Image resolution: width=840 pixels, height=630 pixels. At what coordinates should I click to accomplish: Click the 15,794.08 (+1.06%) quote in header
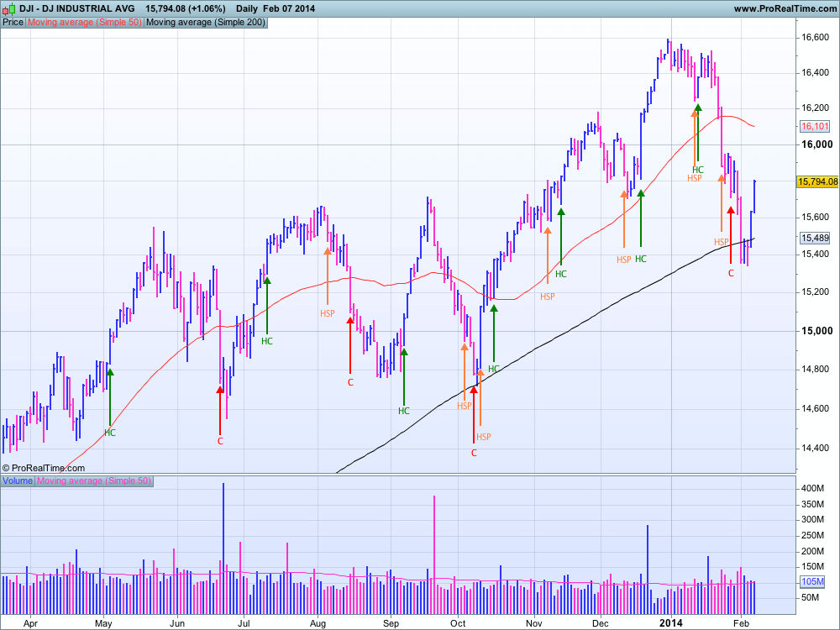coord(186,8)
